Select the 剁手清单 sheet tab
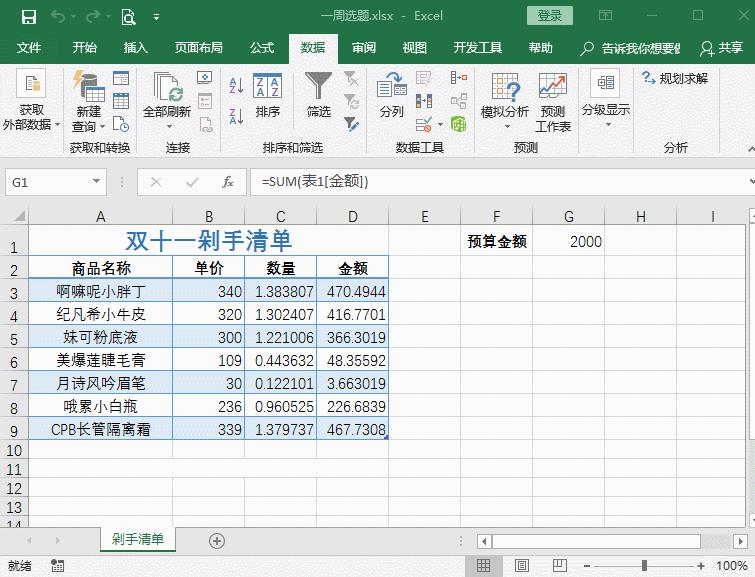The width and height of the screenshot is (755, 577). click(138, 539)
